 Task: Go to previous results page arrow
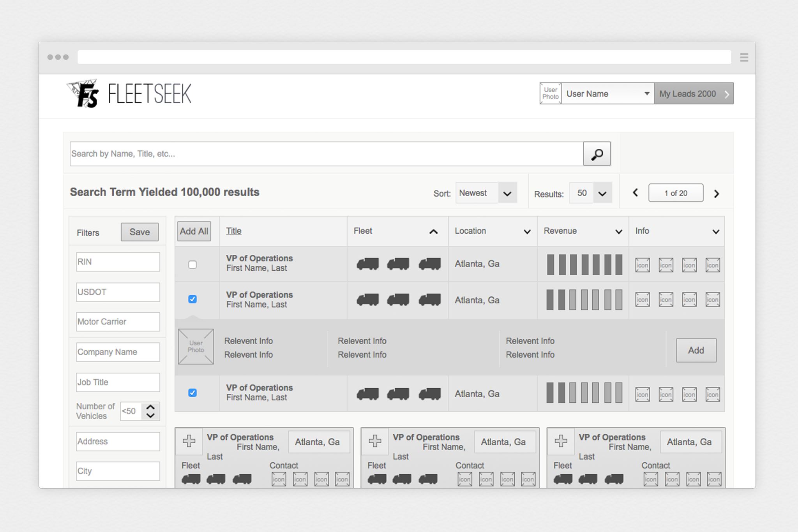[x=635, y=193]
